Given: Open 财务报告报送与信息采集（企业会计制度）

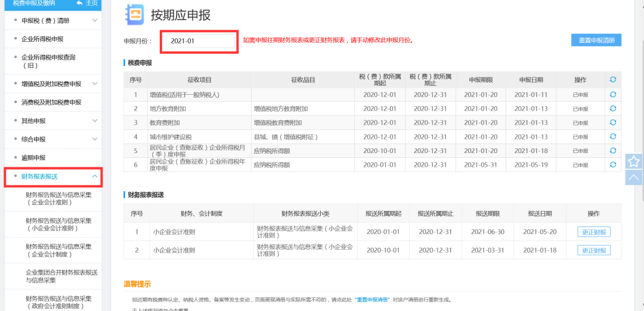Looking at the screenshot, I should [58, 250].
